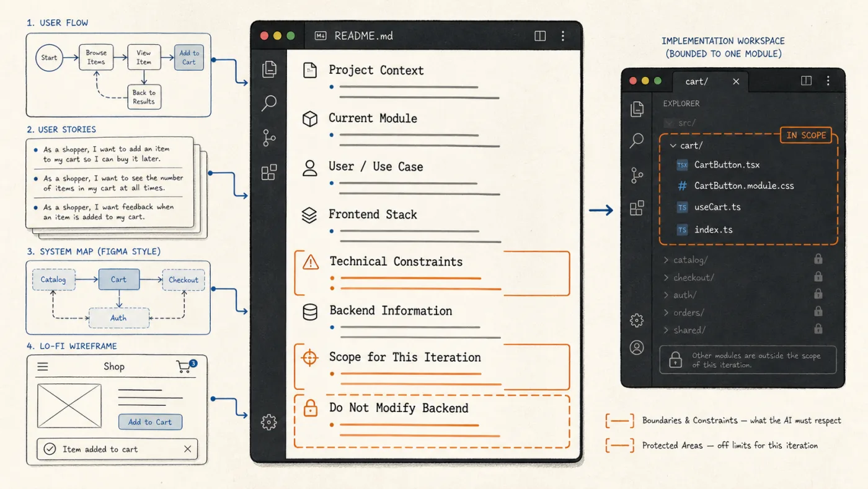Image resolution: width=868 pixels, height=489 pixels.
Task: Click the Scope for This Iteration heading
Action: coord(405,357)
